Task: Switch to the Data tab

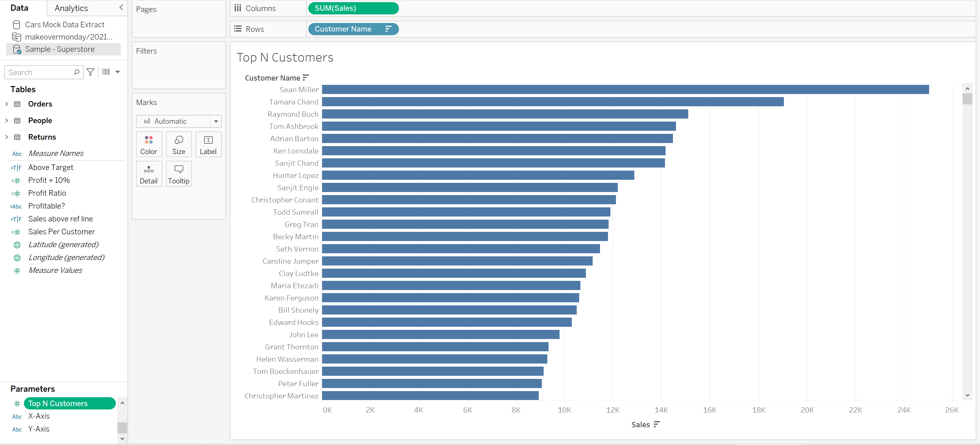Action: (19, 8)
